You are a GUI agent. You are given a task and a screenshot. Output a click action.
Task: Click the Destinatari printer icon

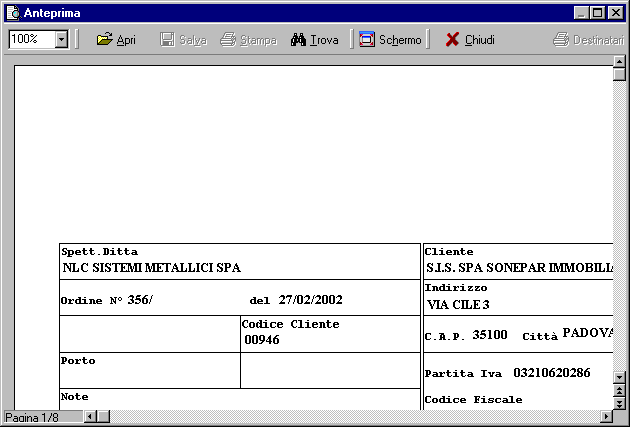[x=561, y=39]
